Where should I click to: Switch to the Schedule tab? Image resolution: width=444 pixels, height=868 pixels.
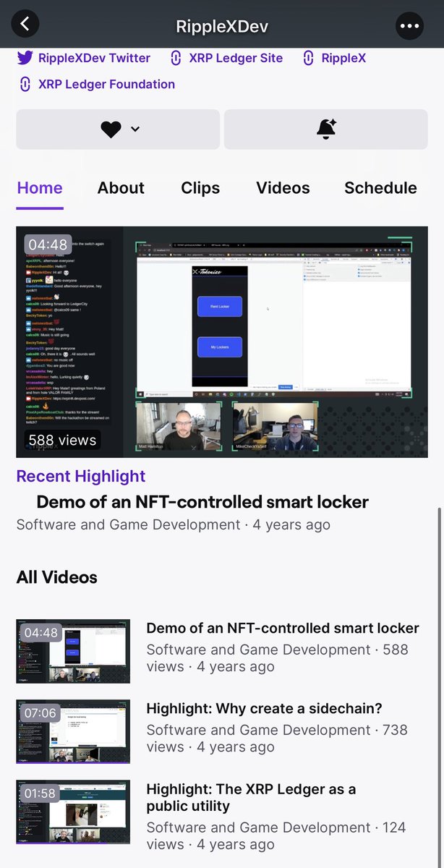(x=380, y=188)
